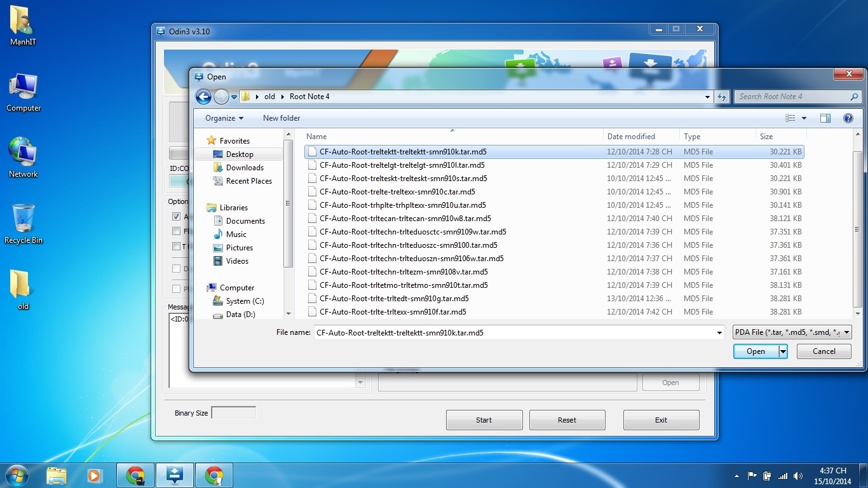Click the Start menu orb
This screenshot has width=868, height=488.
[16, 475]
